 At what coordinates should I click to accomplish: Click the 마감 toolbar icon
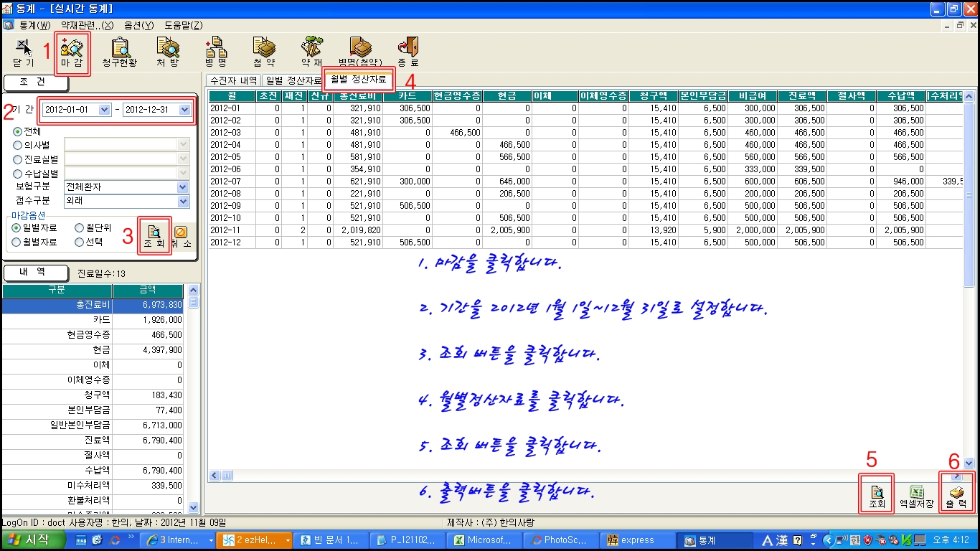72,52
